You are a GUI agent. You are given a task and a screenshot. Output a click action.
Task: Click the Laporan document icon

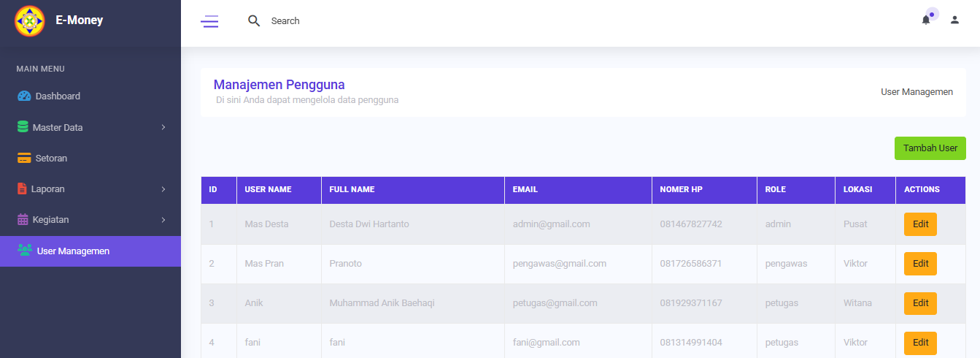point(22,189)
